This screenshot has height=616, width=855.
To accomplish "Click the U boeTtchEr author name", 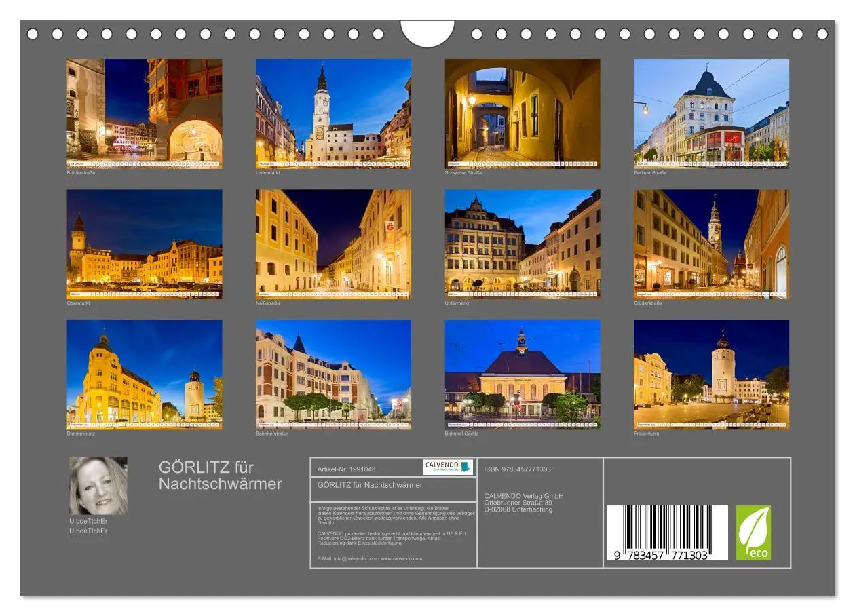I will [89, 522].
